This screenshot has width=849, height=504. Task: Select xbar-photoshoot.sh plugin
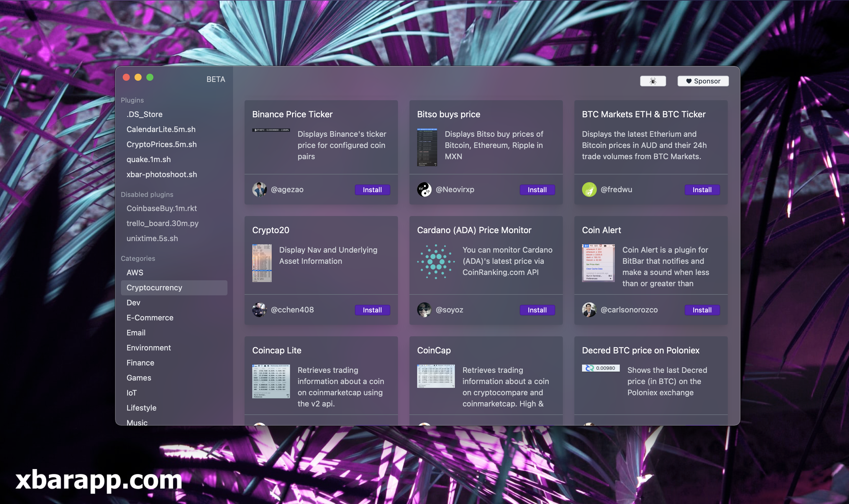tap(174, 174)
